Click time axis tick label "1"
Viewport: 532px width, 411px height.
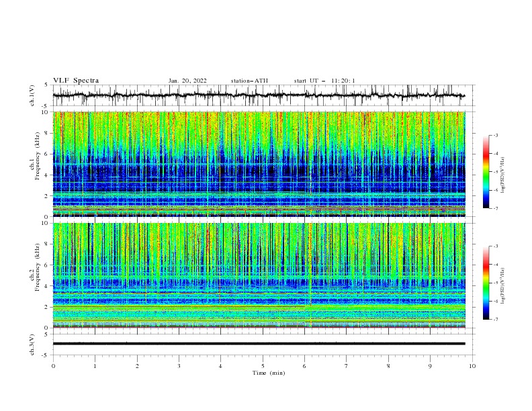coord(95,366)
